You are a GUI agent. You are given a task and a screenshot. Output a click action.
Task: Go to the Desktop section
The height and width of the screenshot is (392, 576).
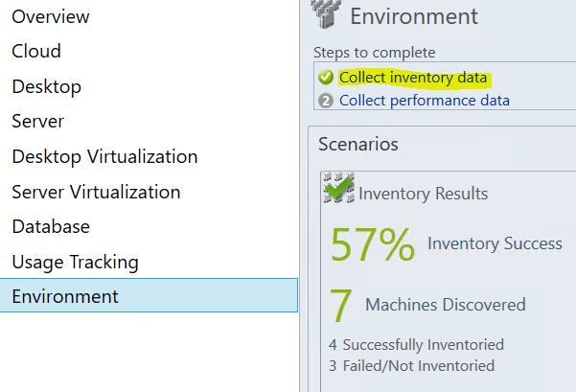[46, 86]
